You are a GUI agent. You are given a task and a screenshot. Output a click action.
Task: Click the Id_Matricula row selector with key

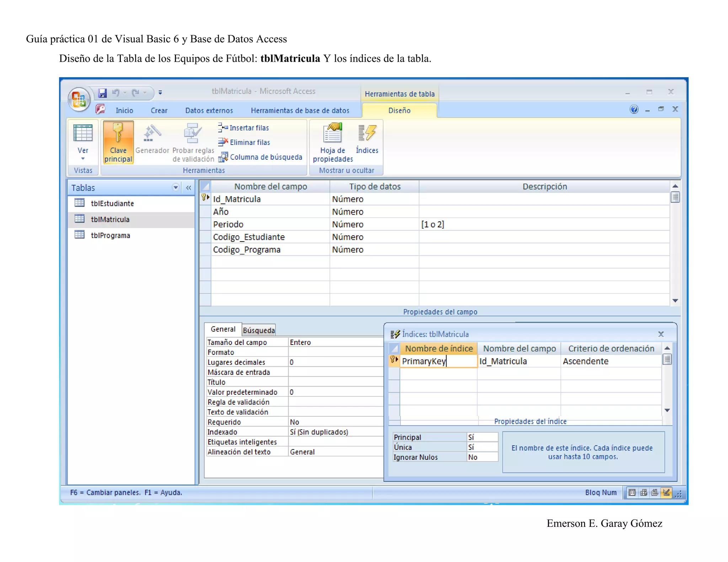205,199
